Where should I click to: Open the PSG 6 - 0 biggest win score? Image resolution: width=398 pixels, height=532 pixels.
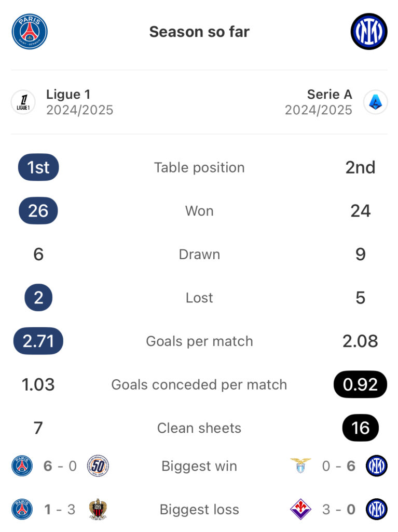(x=60, y=466)
